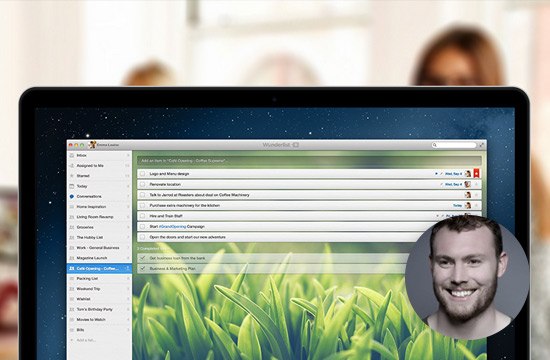
Task: Uncheck Business & Marketing Plan
Action: pyautogui.click(x=142, y=268)
